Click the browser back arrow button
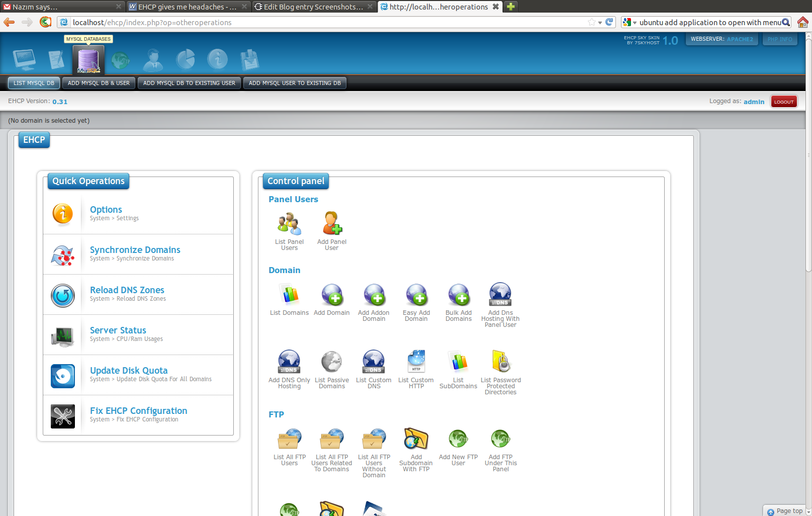 (x=9, y=22)
